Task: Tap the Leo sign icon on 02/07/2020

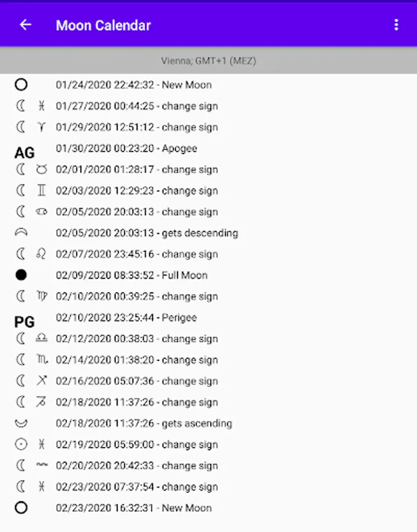Action: [x=41, y=254]
